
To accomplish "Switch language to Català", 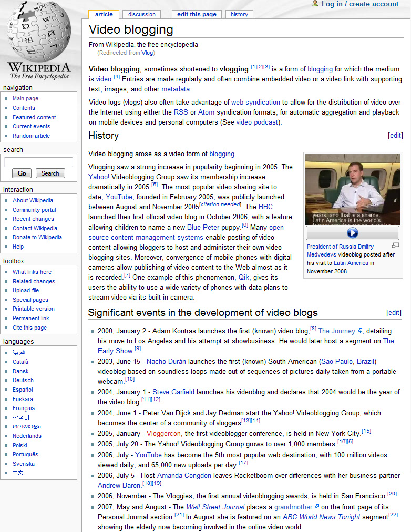I will (x=20, y=362).
